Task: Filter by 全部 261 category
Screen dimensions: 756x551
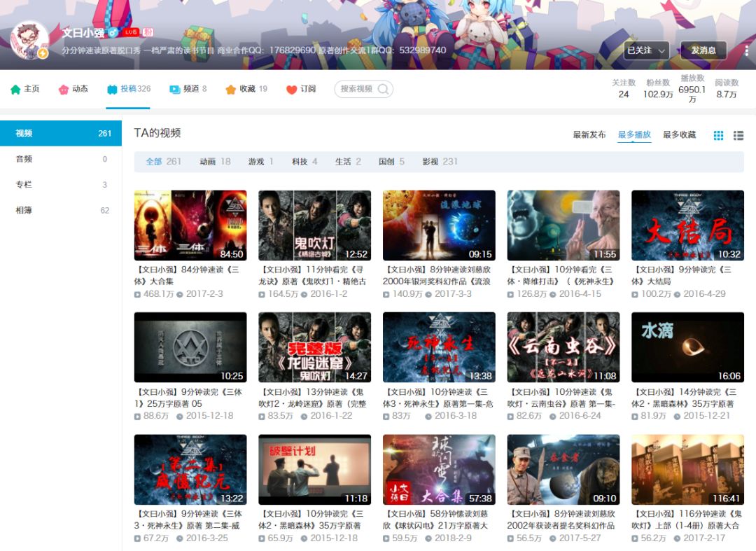Action: tap(163, 162)
